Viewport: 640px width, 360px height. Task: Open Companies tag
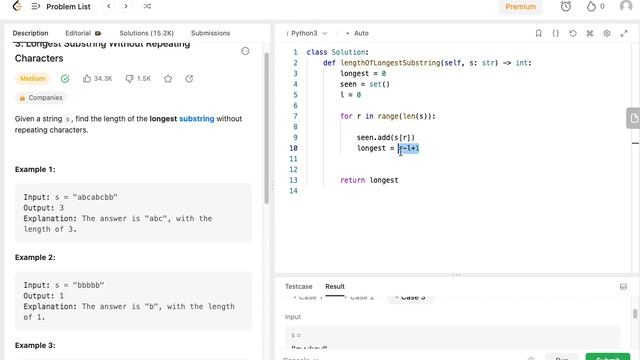click(x=41, y=98)
